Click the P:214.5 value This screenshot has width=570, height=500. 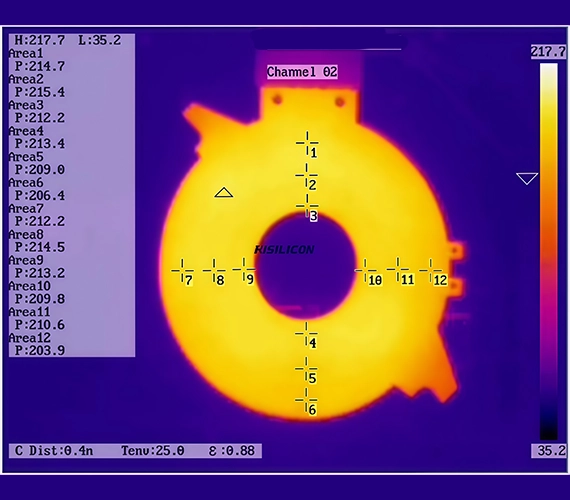[x=39, y=247]
